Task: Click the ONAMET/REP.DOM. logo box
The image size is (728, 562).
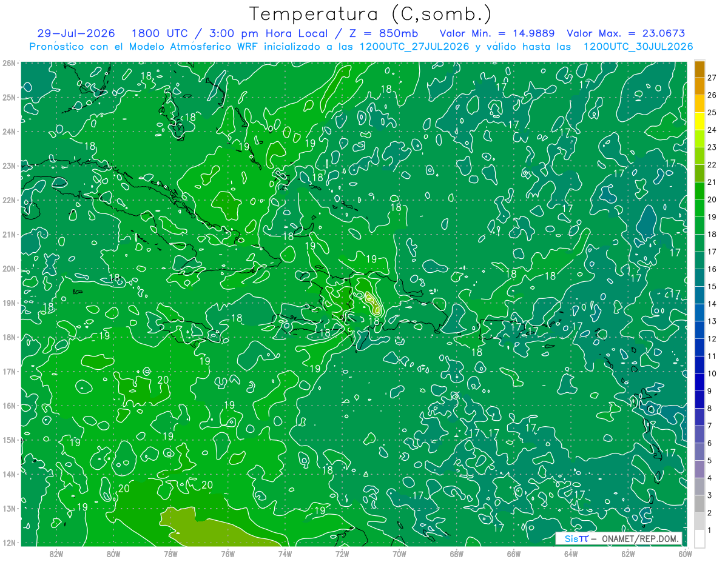Action: click(618, 538)
